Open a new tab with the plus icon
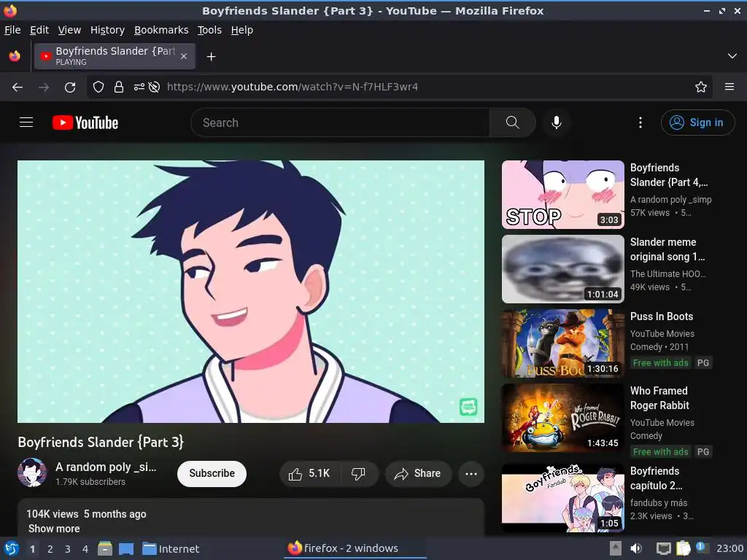747x560 pixels. 211,57
